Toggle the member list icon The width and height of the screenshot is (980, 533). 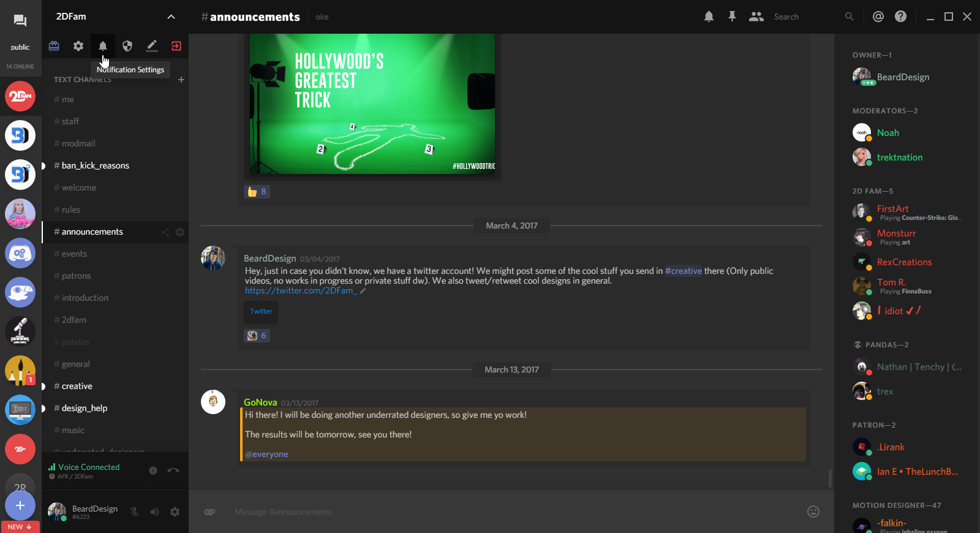click(x=756, y=17)
